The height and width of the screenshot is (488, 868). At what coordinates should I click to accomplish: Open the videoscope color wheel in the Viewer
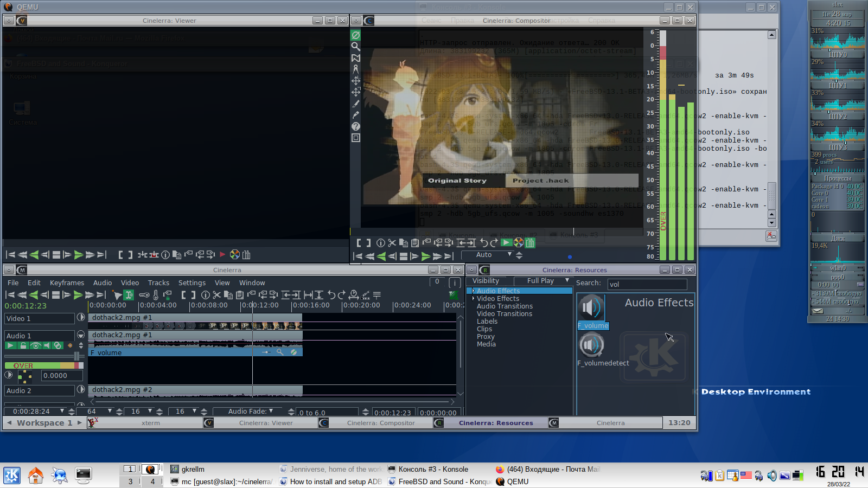tap(234, 255)
